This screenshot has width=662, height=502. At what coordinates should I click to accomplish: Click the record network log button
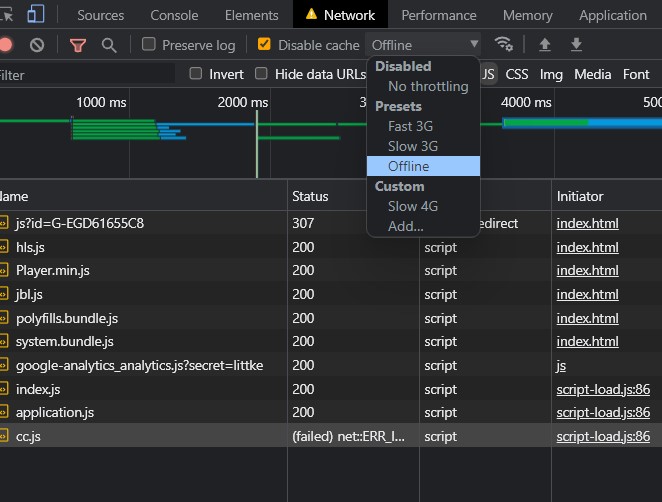click(x=5, y=45)
